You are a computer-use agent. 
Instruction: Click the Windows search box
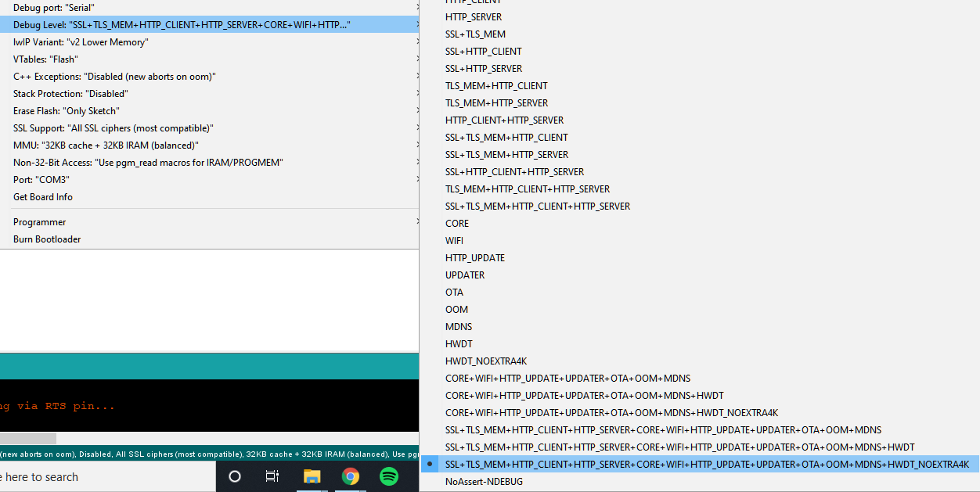click(108, 476)
